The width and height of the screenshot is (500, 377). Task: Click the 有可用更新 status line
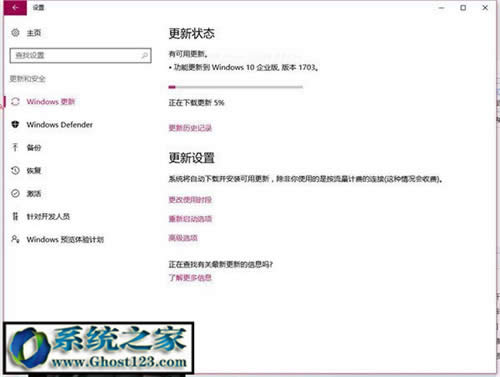[x=188, y=54]
